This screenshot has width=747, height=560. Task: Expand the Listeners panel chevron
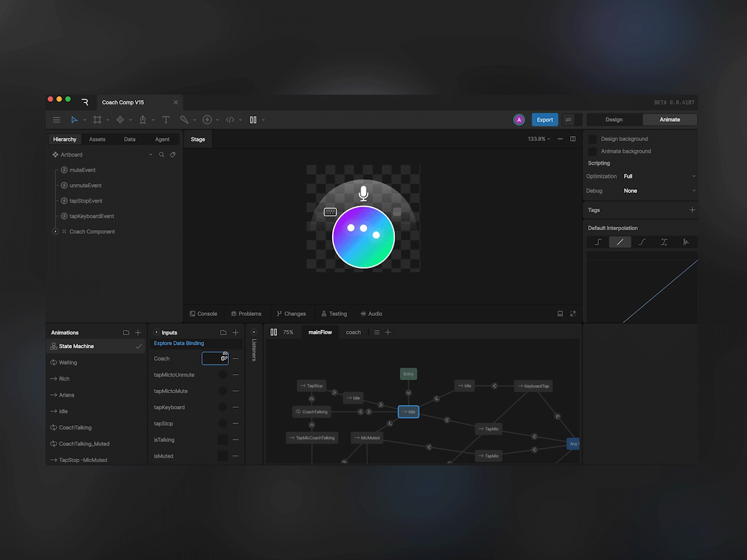(254, 332)
